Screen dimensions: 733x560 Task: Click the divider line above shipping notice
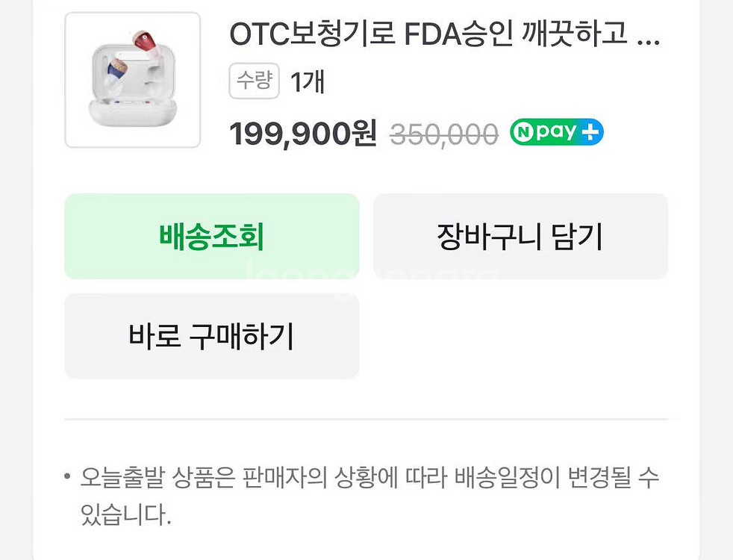coord(366,420)
